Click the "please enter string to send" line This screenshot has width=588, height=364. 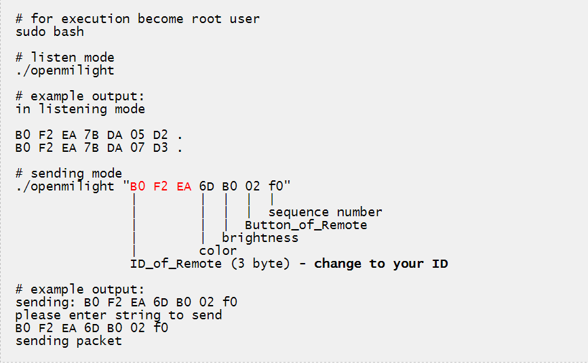(x=118, y=315)
